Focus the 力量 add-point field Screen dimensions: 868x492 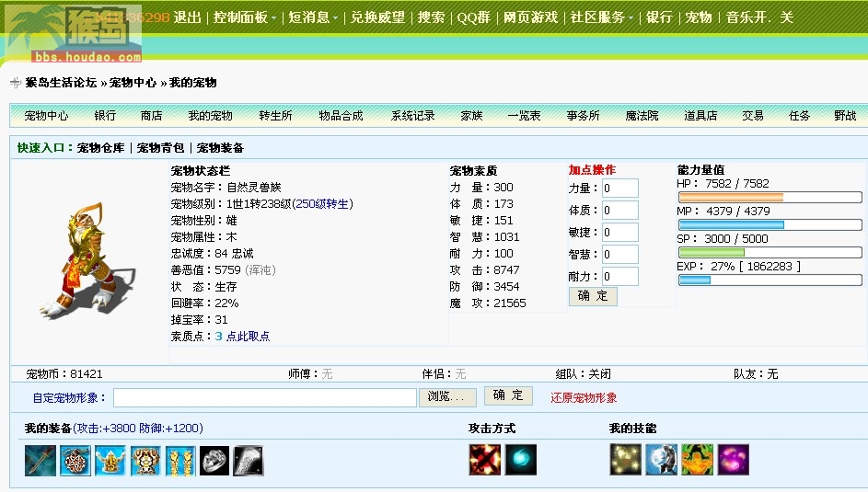(x=620, y=188)
